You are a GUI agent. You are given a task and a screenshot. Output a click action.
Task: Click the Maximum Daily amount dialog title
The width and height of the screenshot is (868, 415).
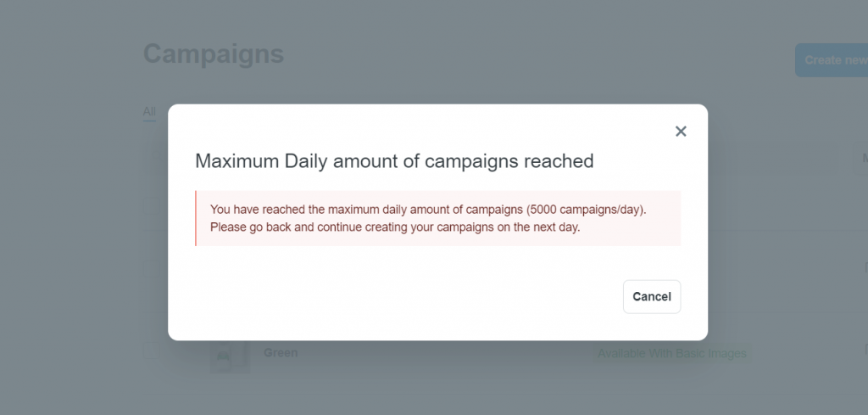[x=394, y=161]
